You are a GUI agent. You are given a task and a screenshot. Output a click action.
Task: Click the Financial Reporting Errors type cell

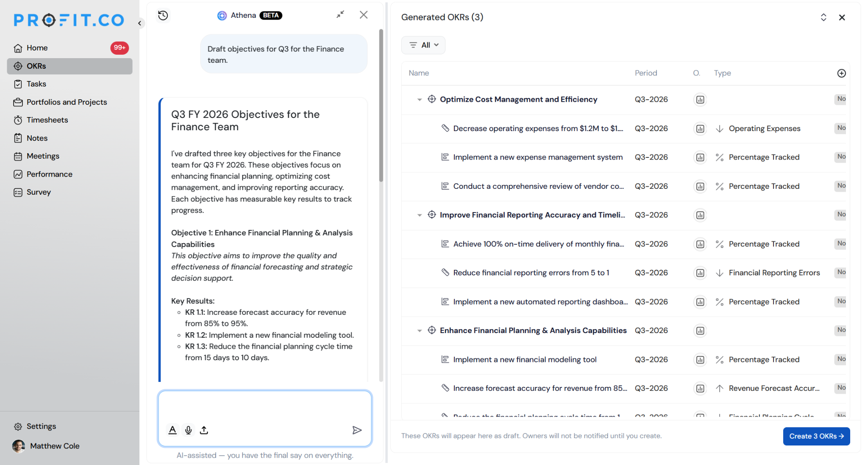click(x=774, y=273)
